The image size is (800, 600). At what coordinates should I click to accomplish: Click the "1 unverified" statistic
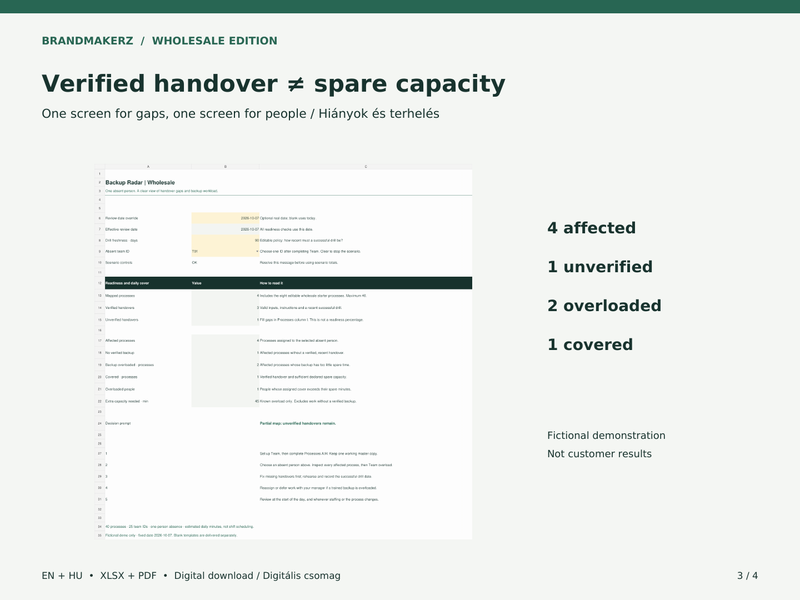600,266
